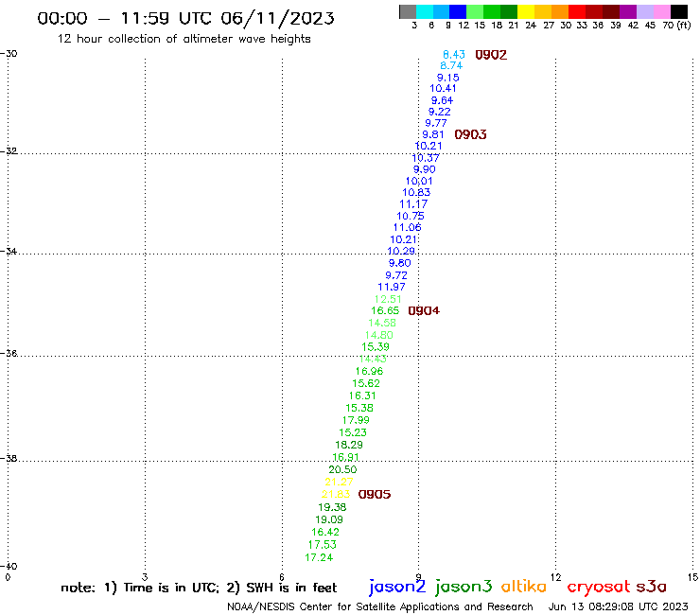The height and width of the screenshot is (615, 700).
Task: Click the gray swatch in the legend
Action: coord(408,11)
